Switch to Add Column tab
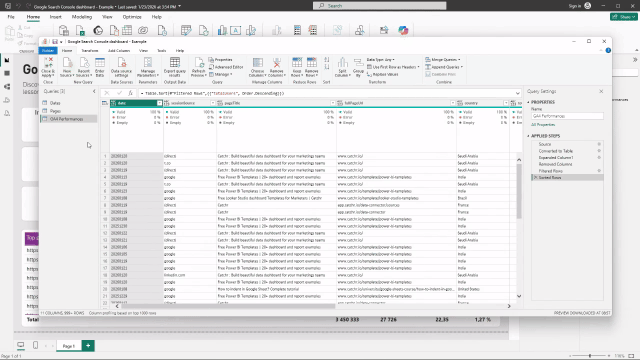640x360 pixels. point(119,51)
